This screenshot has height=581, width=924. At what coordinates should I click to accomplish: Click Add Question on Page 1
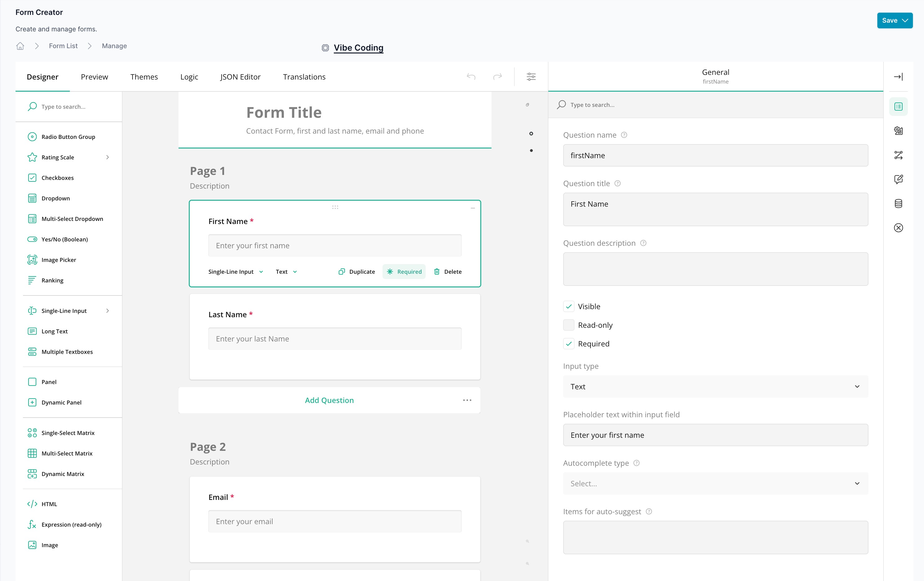coord(329,400)
